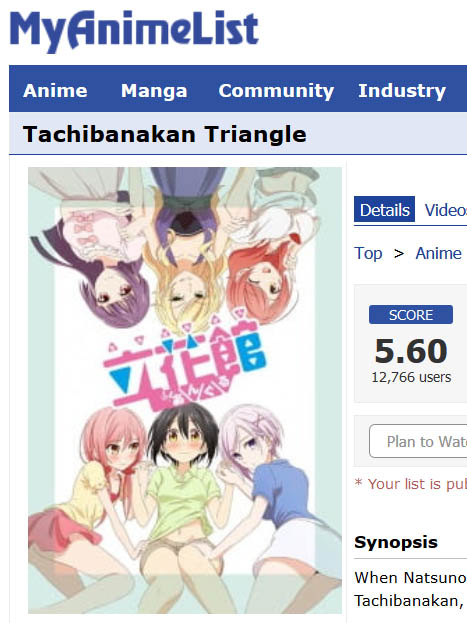
Task: View the 12,766 users rating count
Action: pyautogui.click(x=411, y=377)
